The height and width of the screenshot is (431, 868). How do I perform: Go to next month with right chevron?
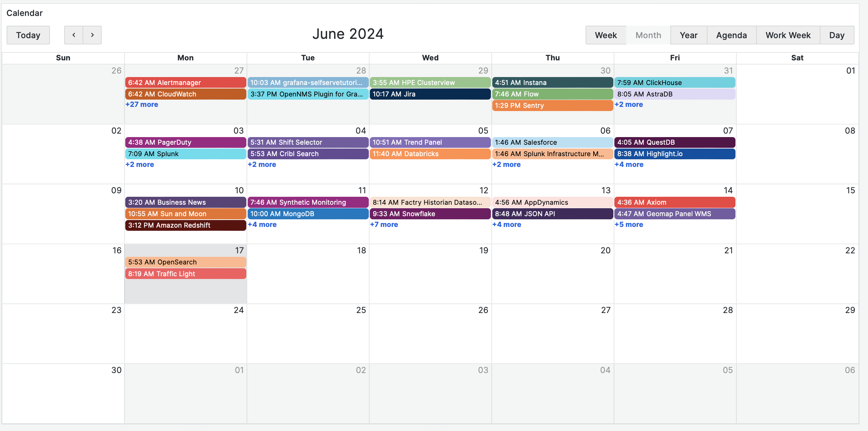point(92,35)
